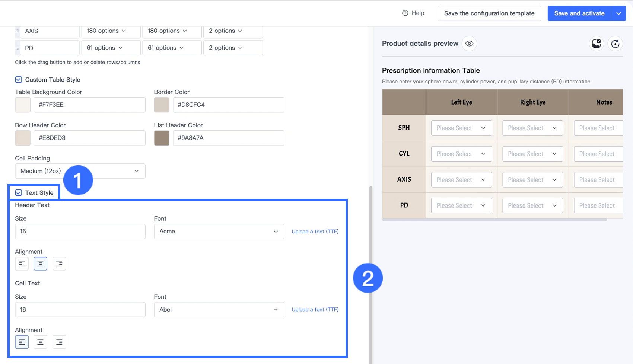Expand the Header Text font dropdown showing Acme
This screenshot has width=633, height=364.
[219, 232]
